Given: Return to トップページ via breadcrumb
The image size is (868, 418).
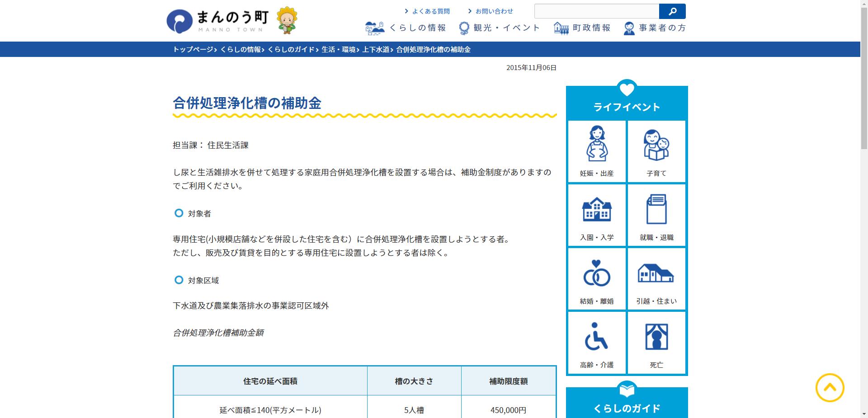Looking at the screenshot, I should (x=192, y=50).
